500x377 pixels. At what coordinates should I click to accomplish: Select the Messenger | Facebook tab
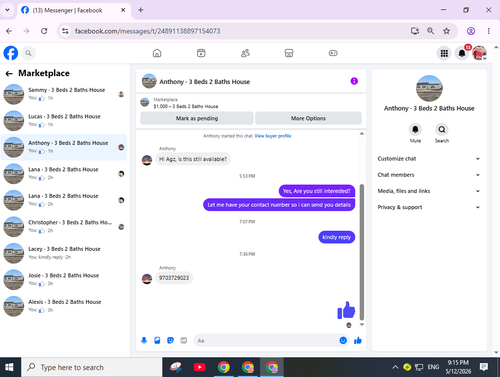pyautogui.click(x=73, y=10)
